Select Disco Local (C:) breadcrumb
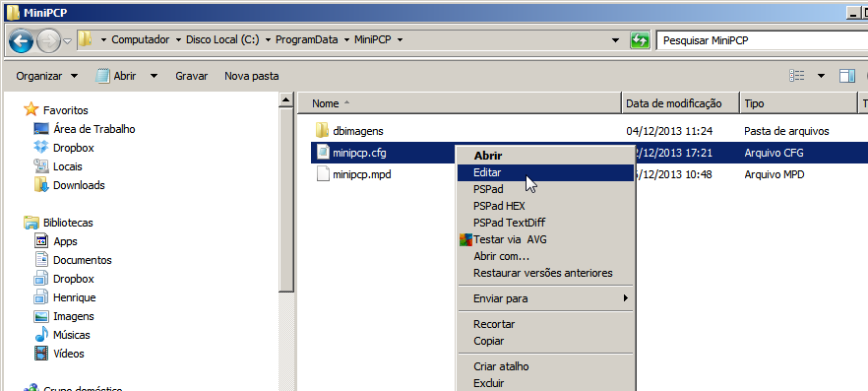The width and height of the screenshot is (868, 391). click(222, 39)
